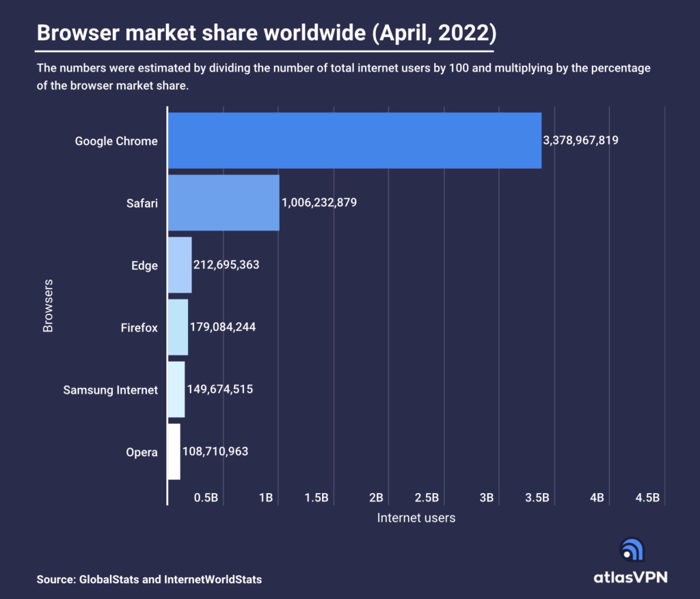Click the white Opera bar

coord(174,451)
